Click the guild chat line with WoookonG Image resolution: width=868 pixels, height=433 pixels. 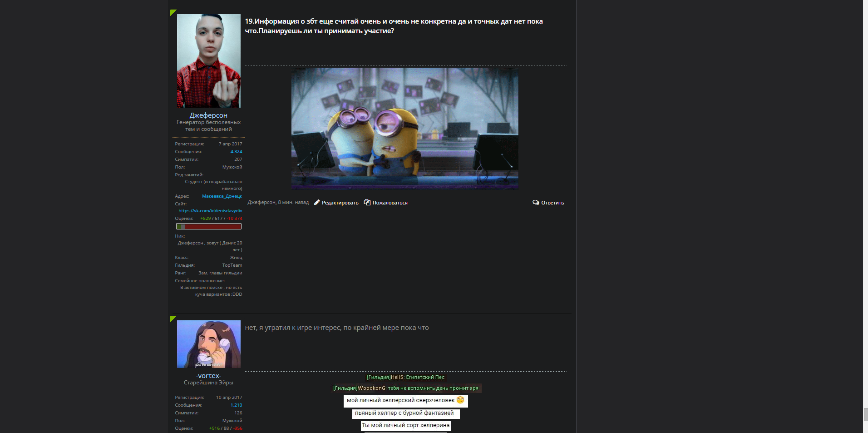(407, 388)
